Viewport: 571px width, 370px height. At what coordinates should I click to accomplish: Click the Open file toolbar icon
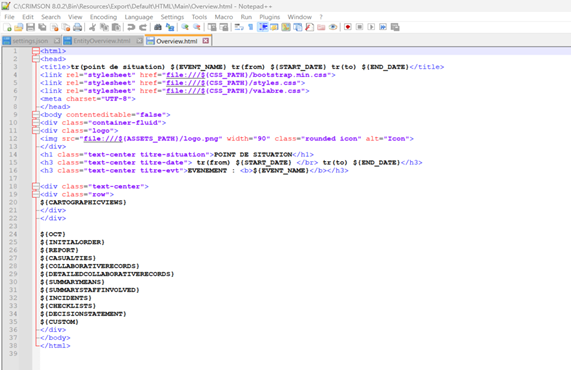(19, 27)
